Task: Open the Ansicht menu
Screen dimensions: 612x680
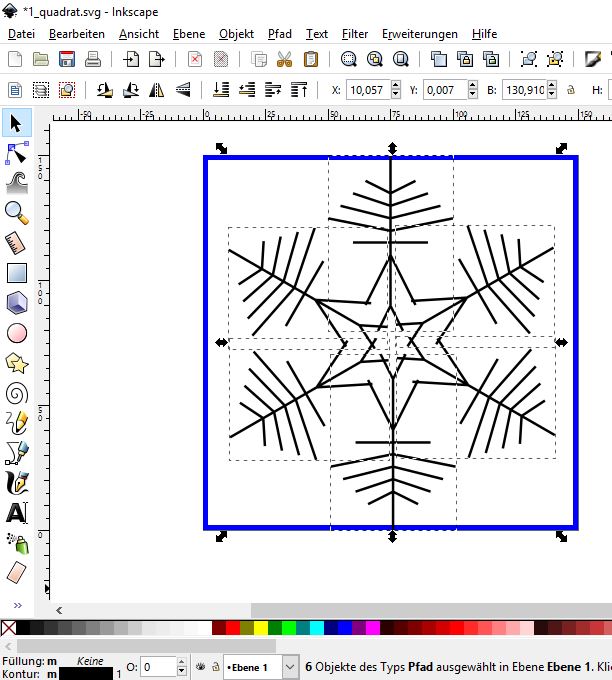Action: tap(139, 34)
